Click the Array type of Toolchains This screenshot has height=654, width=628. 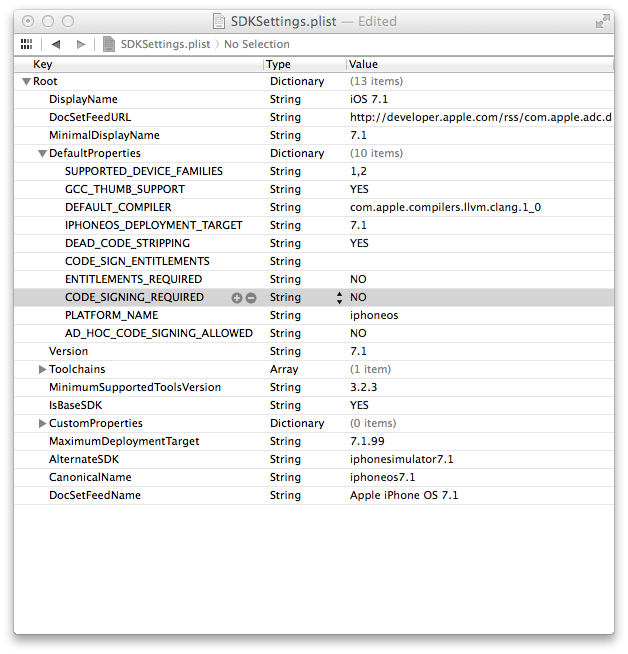(x=284, y=369)
